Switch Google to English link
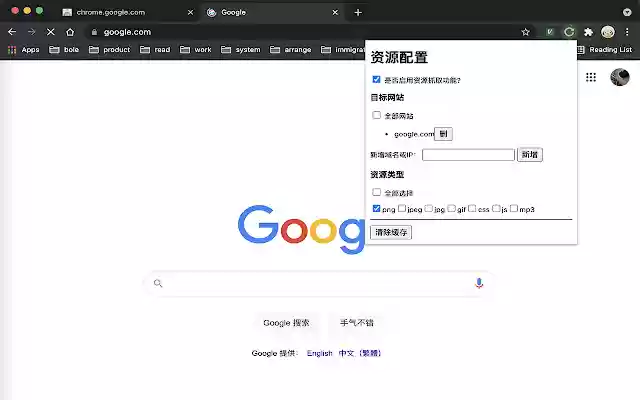 [x=320, y=353]
